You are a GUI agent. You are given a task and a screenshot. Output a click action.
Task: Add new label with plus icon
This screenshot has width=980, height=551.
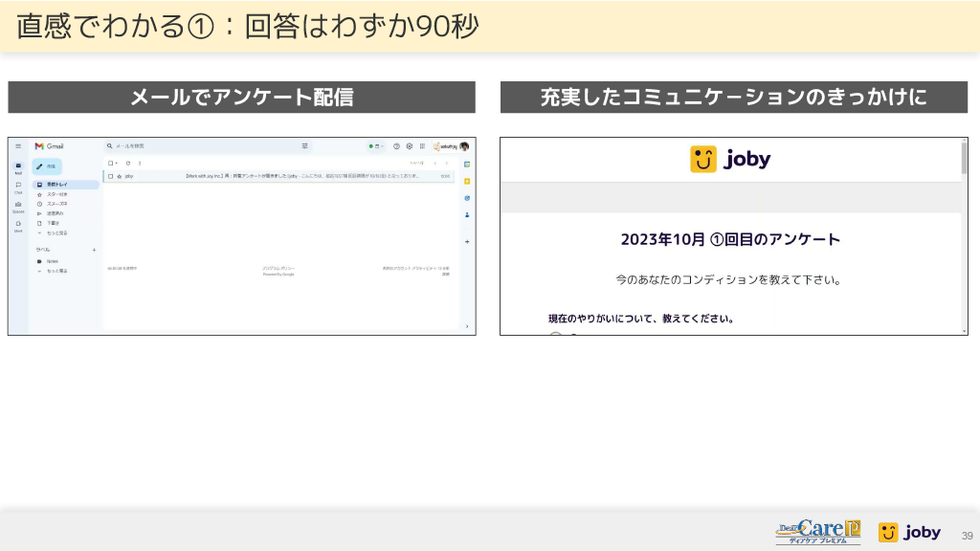[94, 250]
